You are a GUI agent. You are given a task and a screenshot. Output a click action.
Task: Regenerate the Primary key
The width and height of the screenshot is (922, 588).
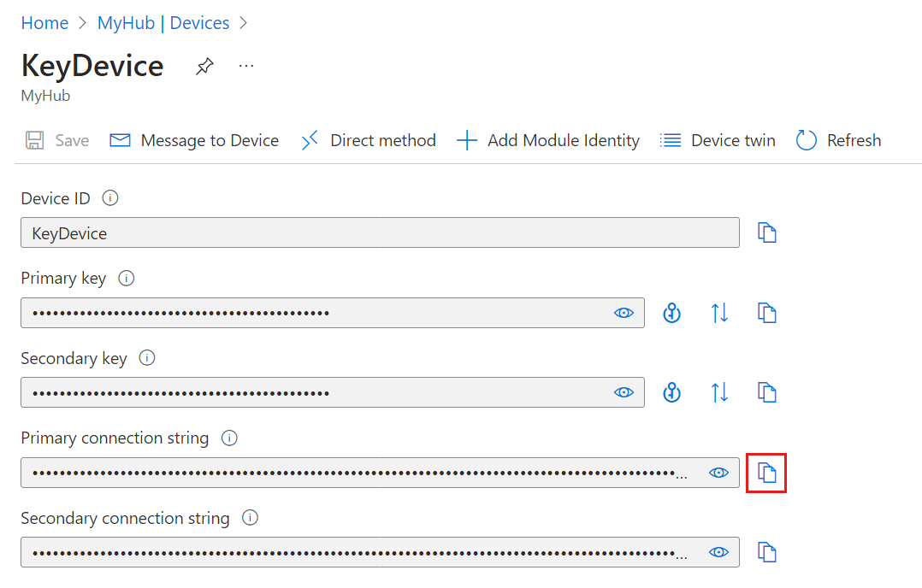671,313
